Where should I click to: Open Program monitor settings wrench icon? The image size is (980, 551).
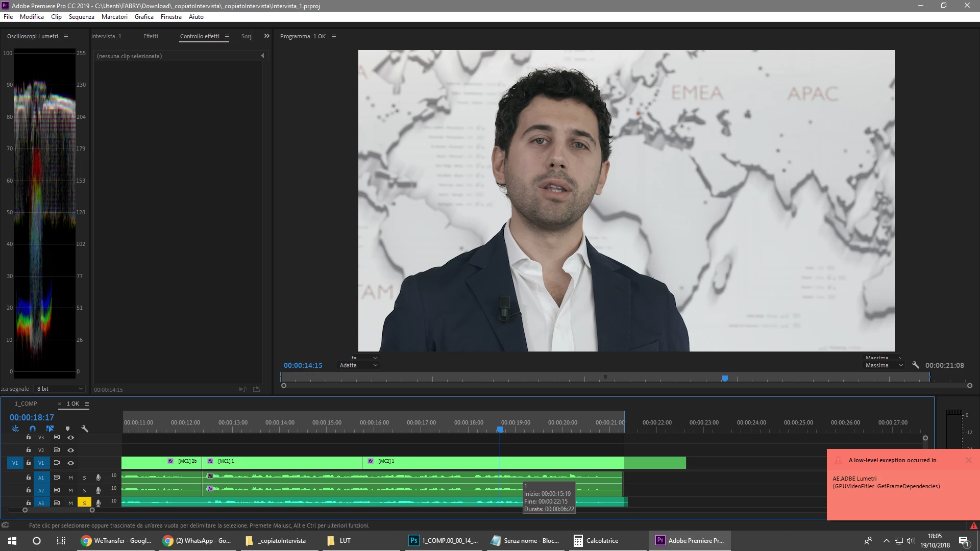click(916, 365)
